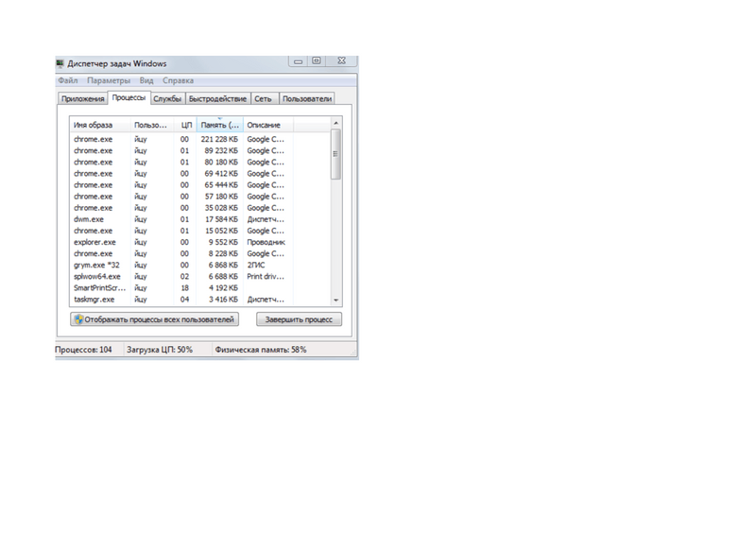Switch to the Пользователи tab
Image resolution: width=756 pixels, height=534 pixels.
pyautogui.click(x=307, y=99)
